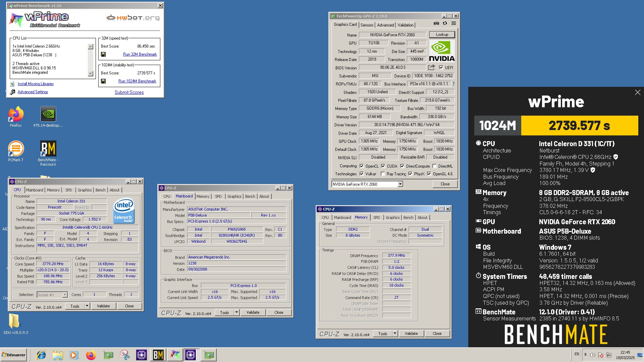This screenshot has height=362, width=644.
Task: Click the NVIDIA logo in GPU-Z
Action: pos(442,51)
